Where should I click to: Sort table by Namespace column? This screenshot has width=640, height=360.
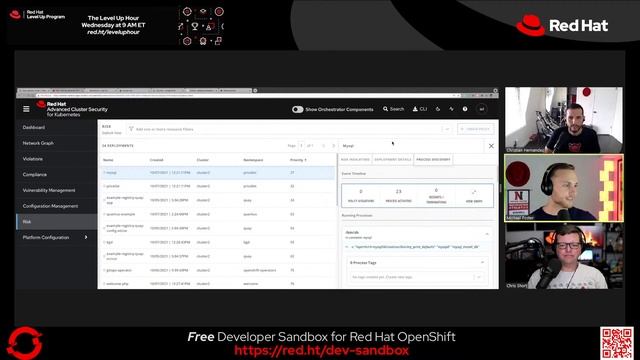253,160
